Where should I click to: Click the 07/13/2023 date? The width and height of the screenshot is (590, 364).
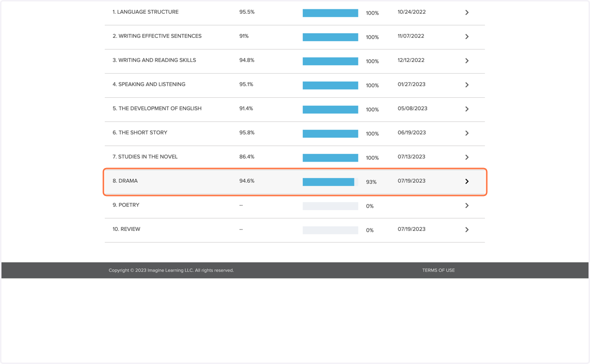point(412,156)
